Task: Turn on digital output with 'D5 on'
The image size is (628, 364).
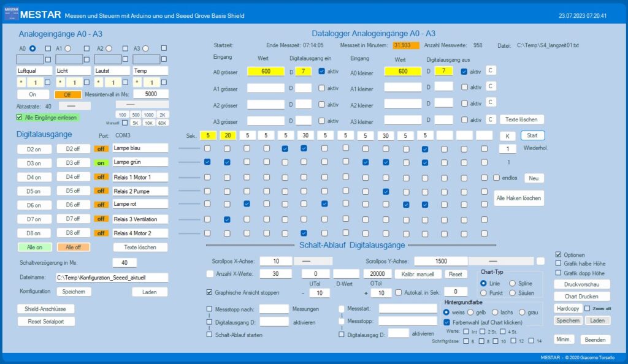Action: click(x=34, y=191)
